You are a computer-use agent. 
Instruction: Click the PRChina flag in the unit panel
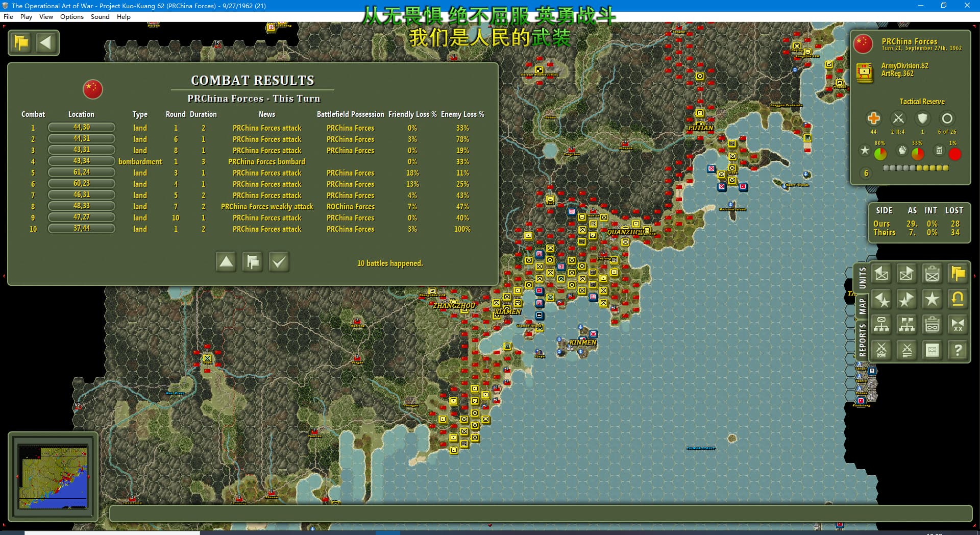point(863,44)
